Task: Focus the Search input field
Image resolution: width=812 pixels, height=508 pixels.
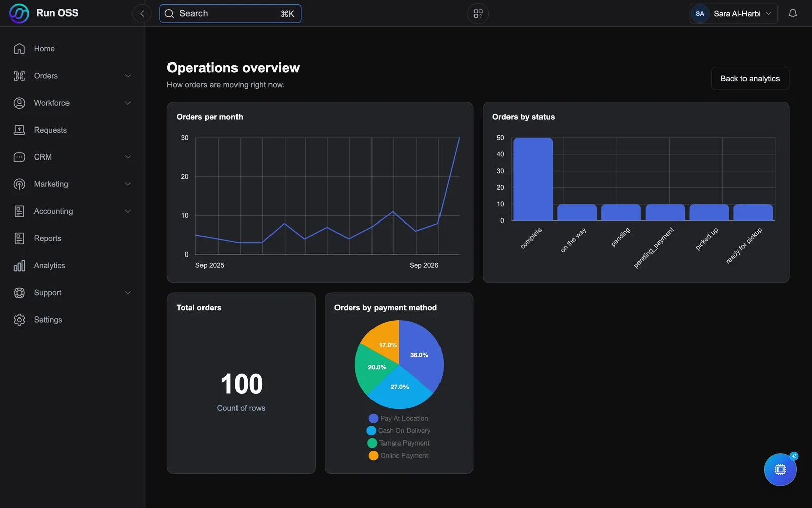Action: pyautogui.click(x=230, y=14)
